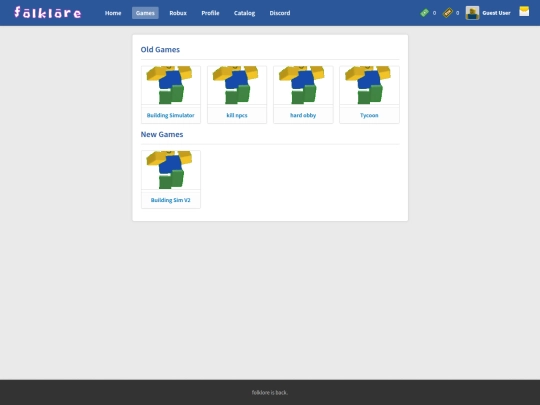Image resolution: width=540 pixels, height=405 pixels.
Task: Click the hard obby title link
Action: click(x=303, y=115)
